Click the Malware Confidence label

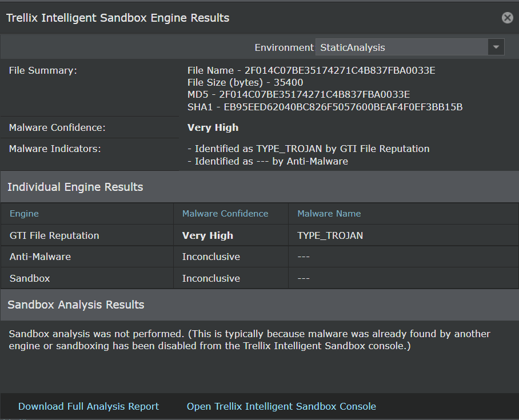click(x=57, y=127)
